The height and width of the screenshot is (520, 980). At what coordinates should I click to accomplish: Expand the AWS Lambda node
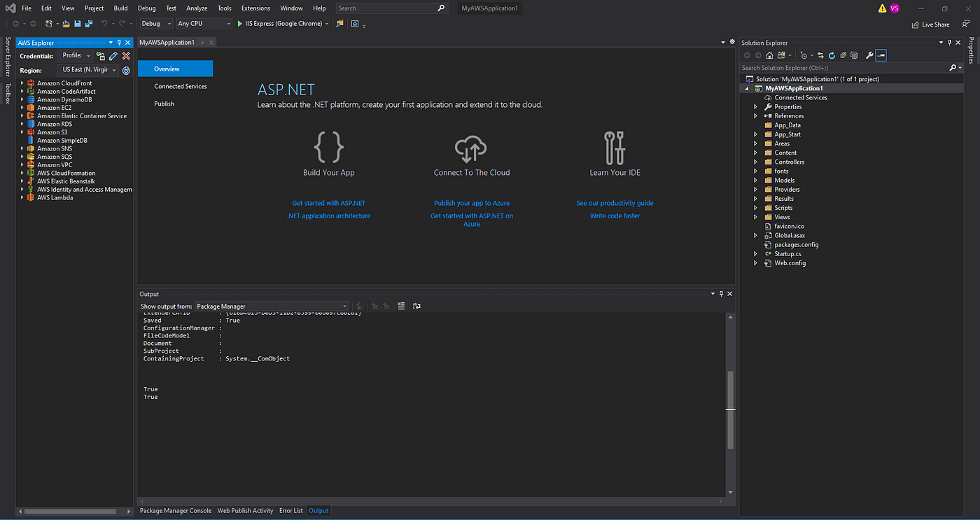click(x=22, y=197)
